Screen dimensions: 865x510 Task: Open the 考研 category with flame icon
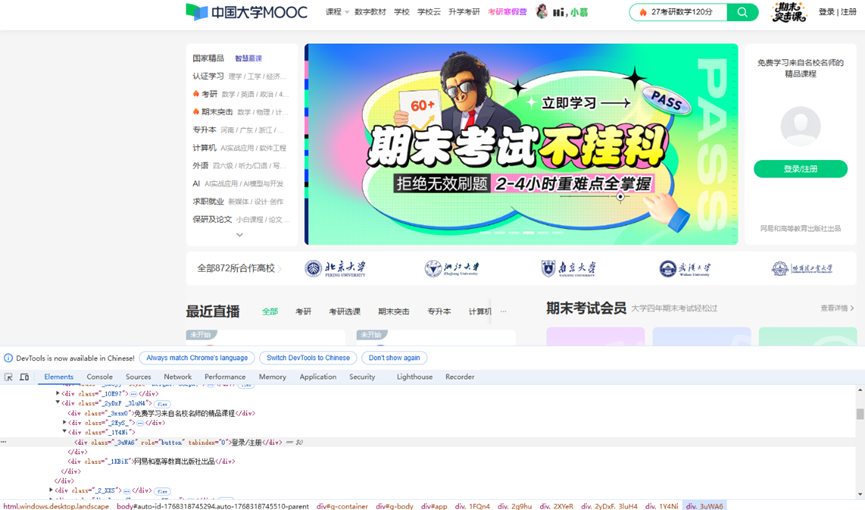(x=239, y=94)
